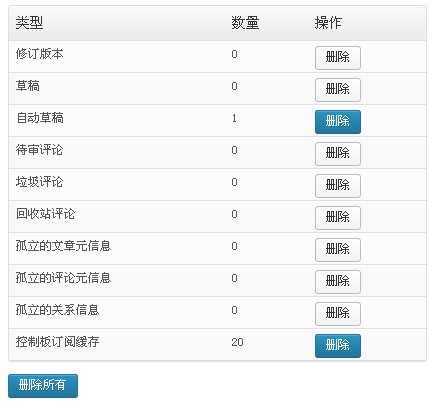Select the 控制板订阅缓存 row label
The image size is (445, 410).
[58, 342]
